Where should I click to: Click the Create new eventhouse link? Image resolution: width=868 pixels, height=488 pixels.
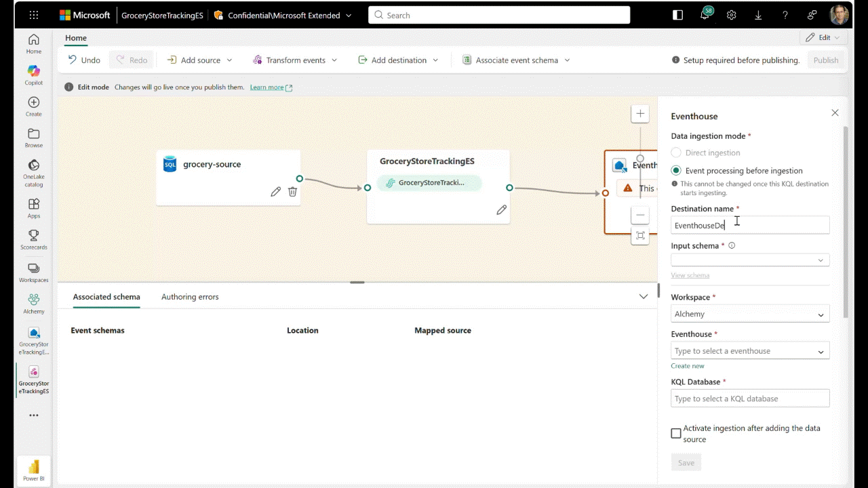pos(687,365)
